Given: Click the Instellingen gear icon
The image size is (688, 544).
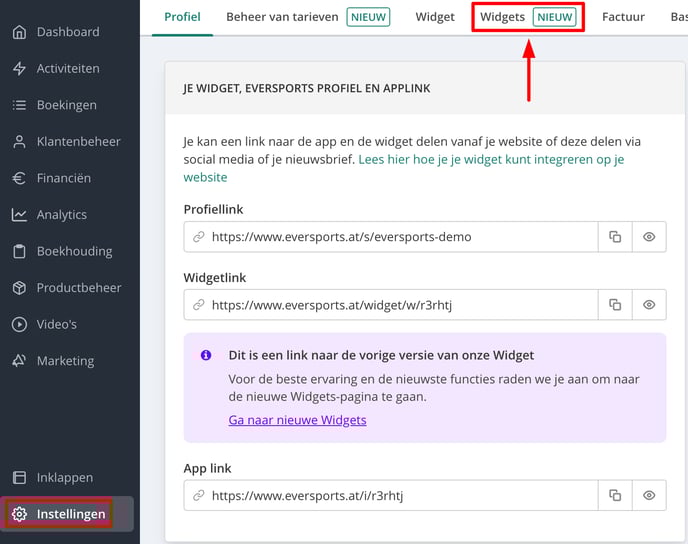Looking at the screenshot, I should coord(19,514).
